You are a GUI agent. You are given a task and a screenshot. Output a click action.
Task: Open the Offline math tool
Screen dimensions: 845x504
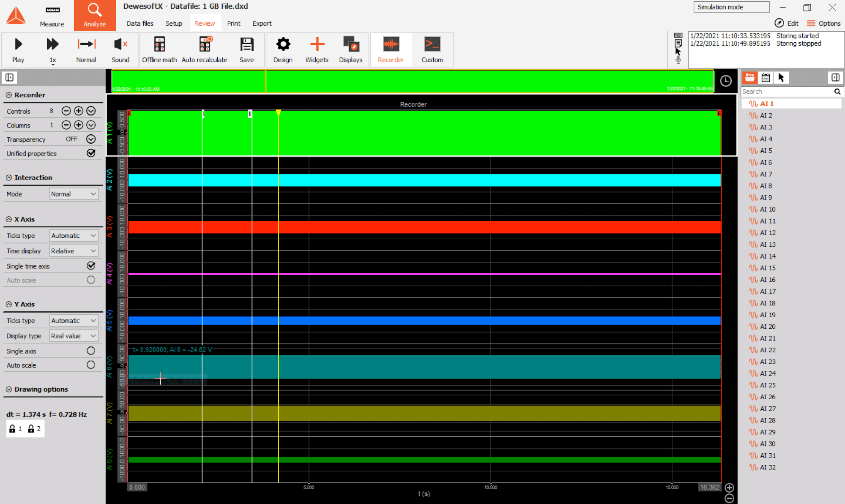[159, 49]
